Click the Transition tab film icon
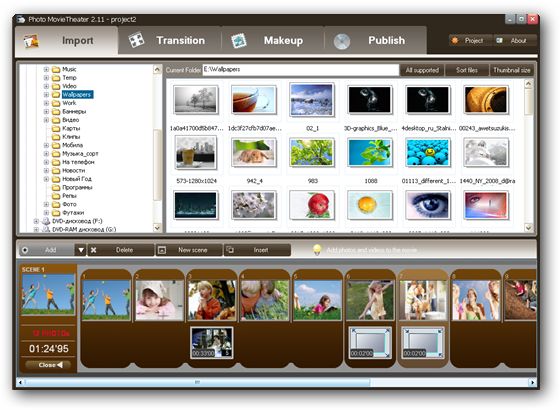Image resolution: width=560 pixels, height=410 pixels. tap(136, 40)
